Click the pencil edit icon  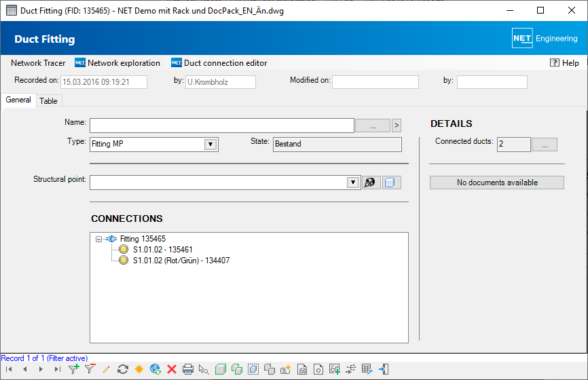tap(106, 369)
